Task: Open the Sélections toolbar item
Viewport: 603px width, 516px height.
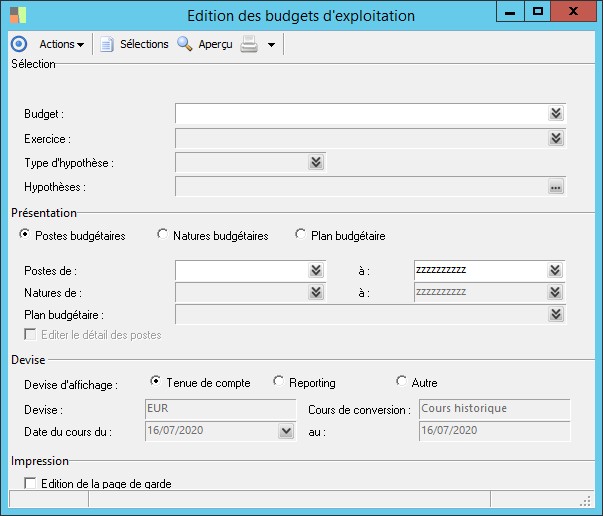Action: point(144,44)
